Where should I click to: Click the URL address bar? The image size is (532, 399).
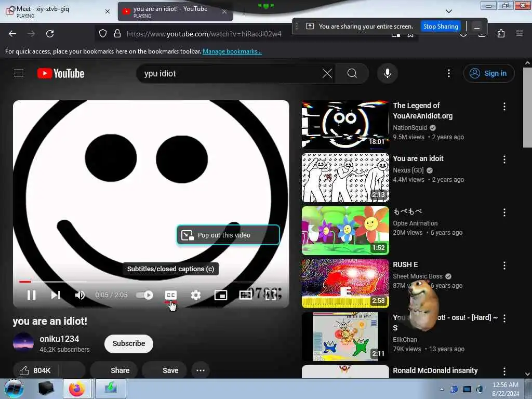pos(204,34)
